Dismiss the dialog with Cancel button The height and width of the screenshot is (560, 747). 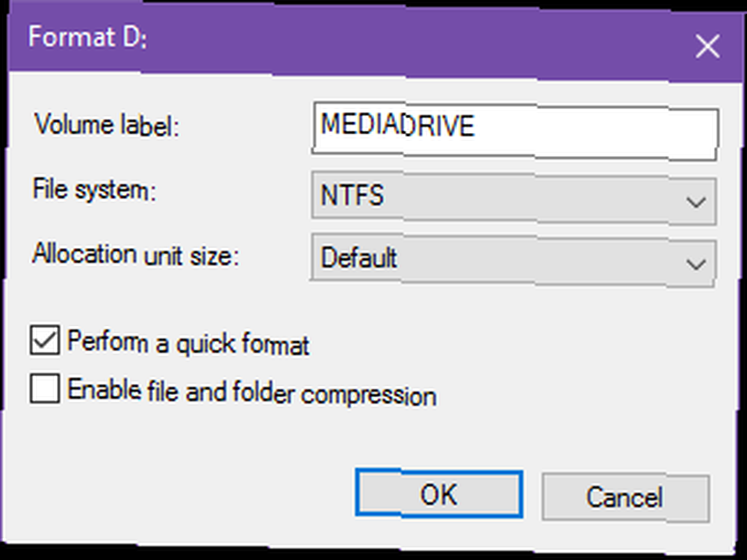point(625,497)
